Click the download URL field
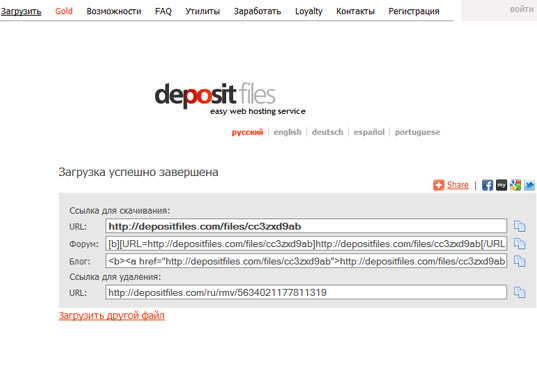The image size is (537, 382). click(x=306, y=226)
